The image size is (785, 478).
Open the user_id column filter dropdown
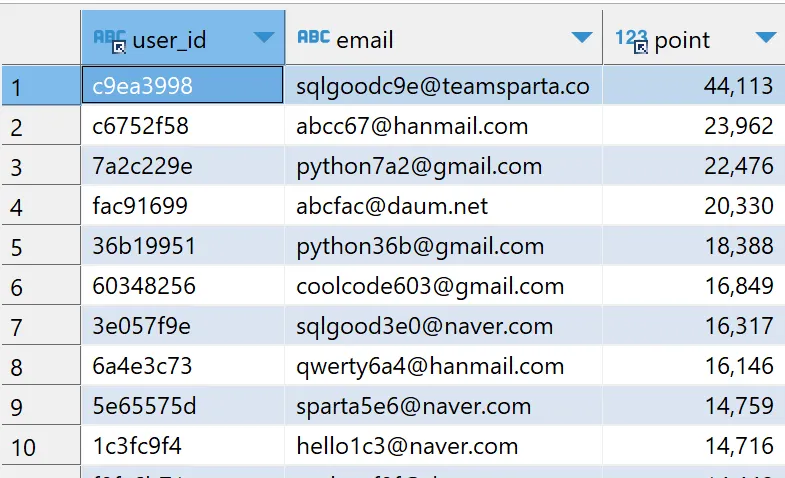point(263,37)
